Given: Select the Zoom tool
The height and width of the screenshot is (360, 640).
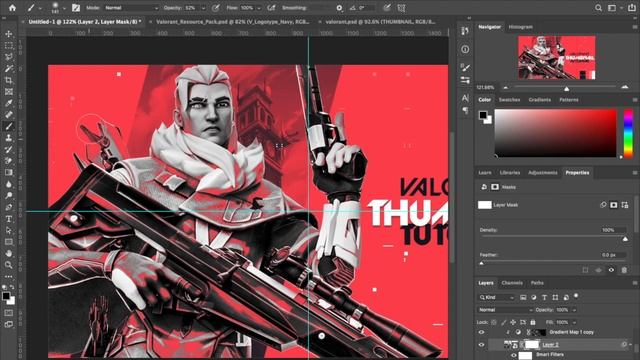Looking at the screenshot, I should pyautogui.click(x=9, y=265).
